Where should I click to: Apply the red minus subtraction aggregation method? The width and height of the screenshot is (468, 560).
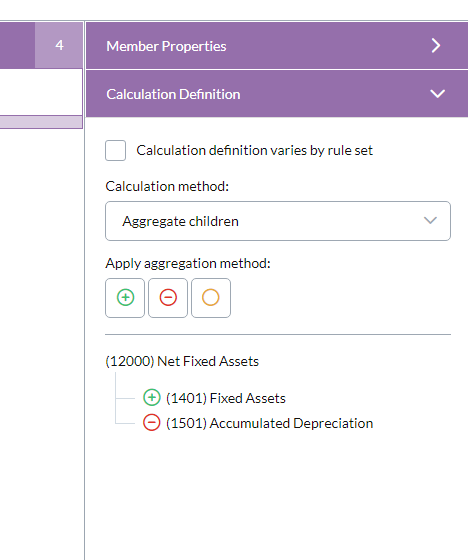[x=168, y=298]
